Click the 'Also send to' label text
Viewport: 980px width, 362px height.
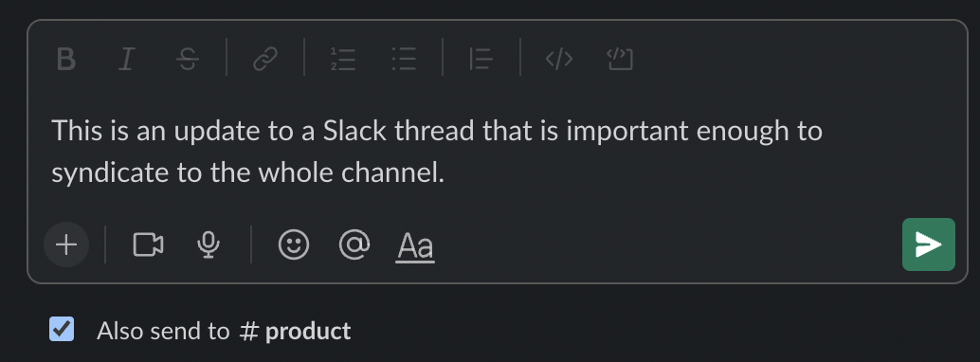click(x=163, y=331)
